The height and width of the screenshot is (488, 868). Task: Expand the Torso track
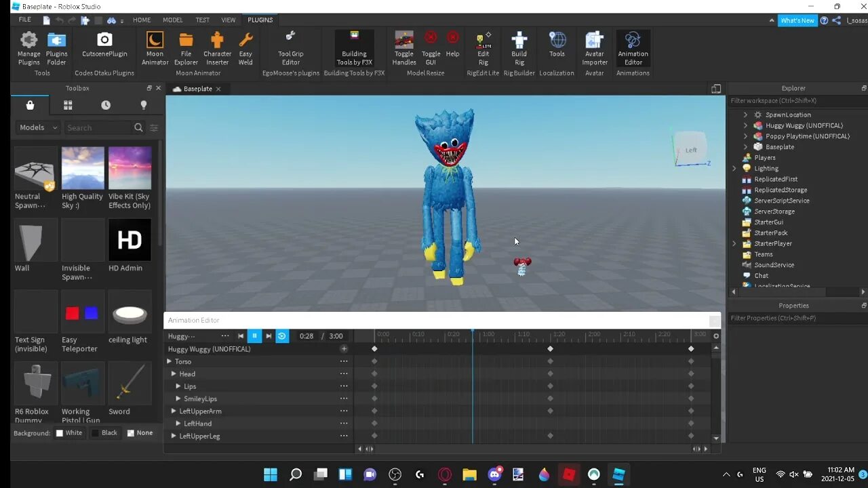tap(170, 361)
